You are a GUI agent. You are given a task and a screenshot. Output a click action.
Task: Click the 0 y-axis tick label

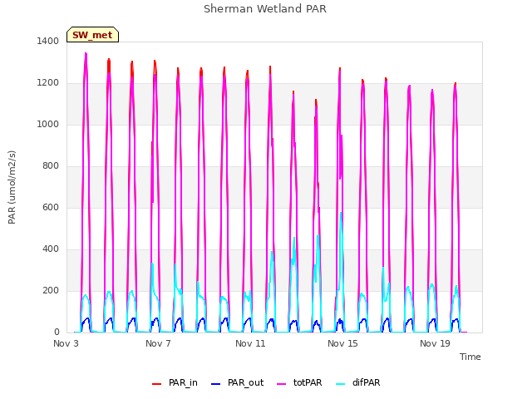[x=57, y=332]
